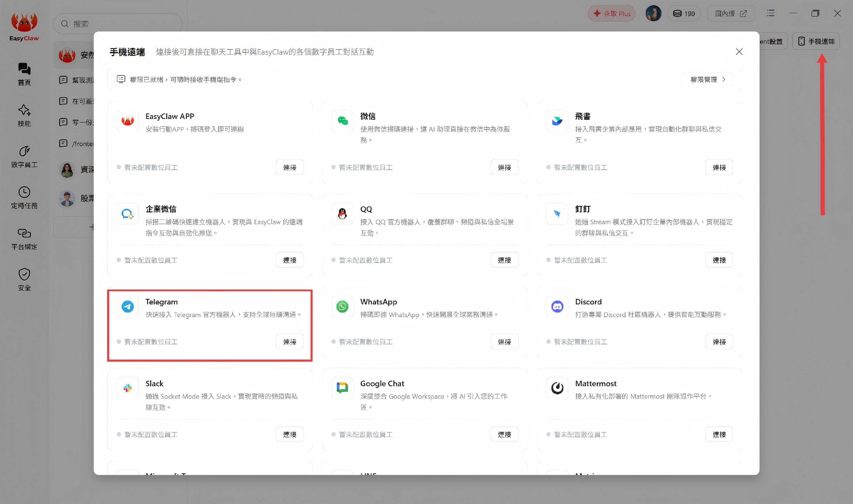Click 權限已就绪 status message
Screen dimensions: 853x504
(x=186, y=79)
